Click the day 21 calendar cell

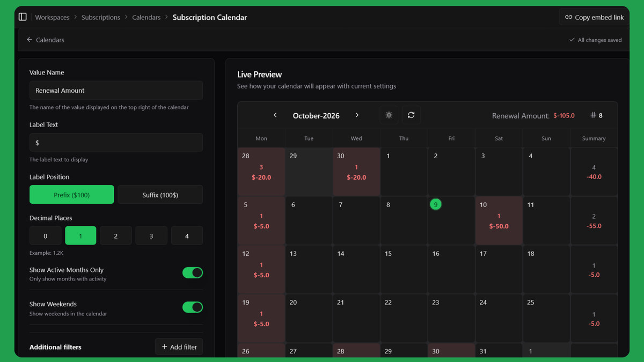pos(356,319)
